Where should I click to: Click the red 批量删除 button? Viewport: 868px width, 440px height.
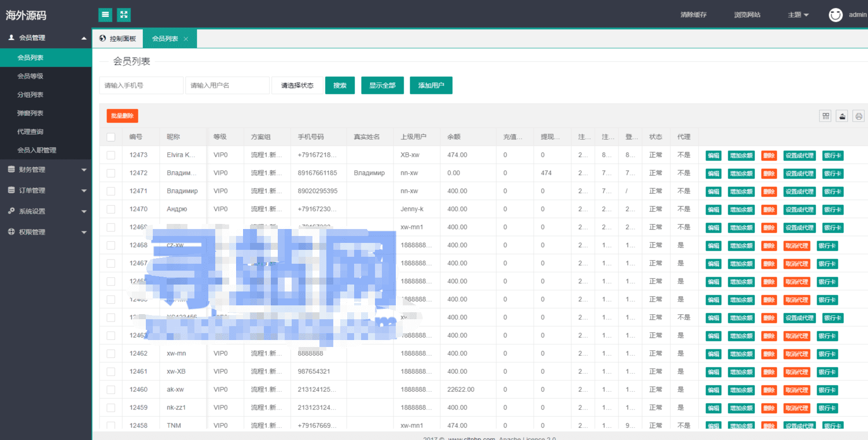pos(122,116)
